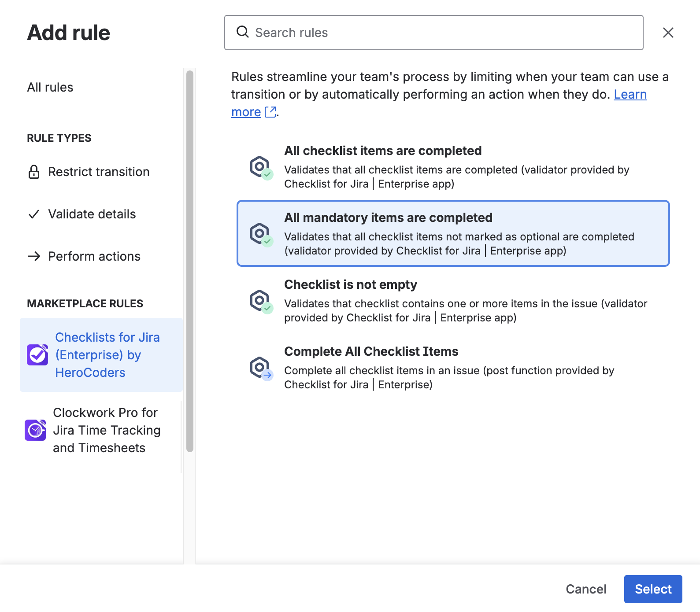
Task: Click the Clockwork Pro app icon
Action: click(x=35, y=430)
